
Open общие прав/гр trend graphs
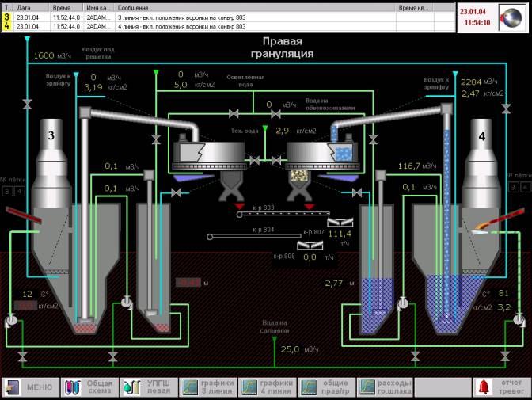click(x=325, y=387)
